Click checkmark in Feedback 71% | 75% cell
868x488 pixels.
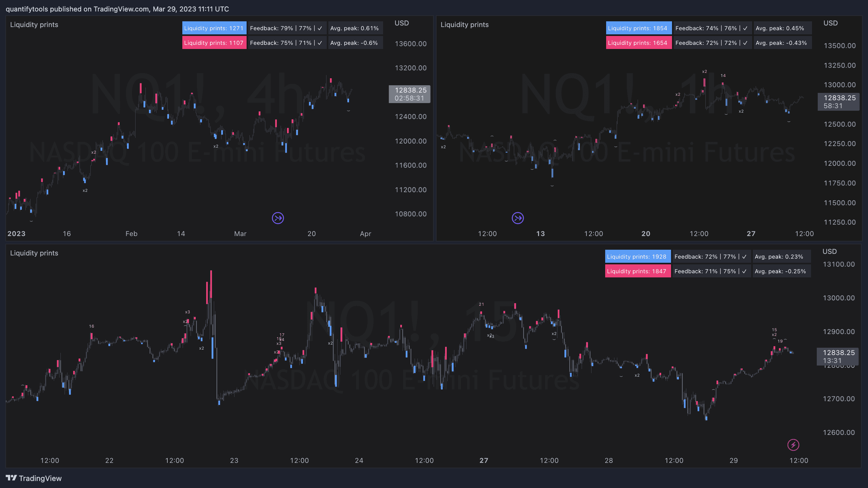[x=744, y=271]
